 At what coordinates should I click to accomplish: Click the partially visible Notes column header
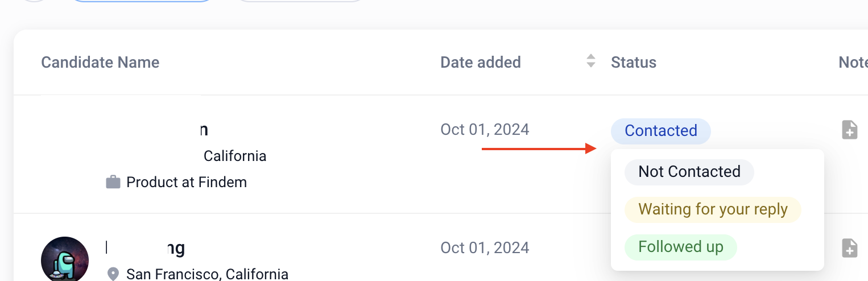853,62
